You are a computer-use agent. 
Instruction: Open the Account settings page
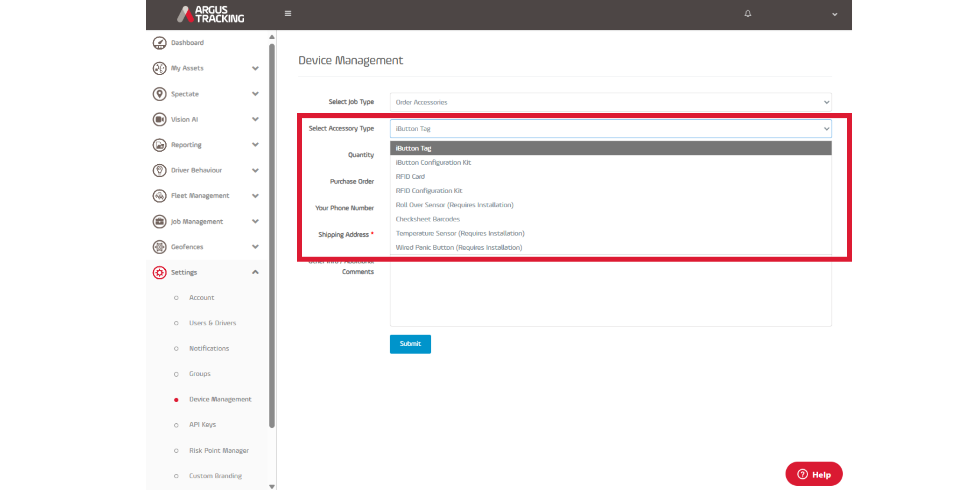click(x=201, y=298)
